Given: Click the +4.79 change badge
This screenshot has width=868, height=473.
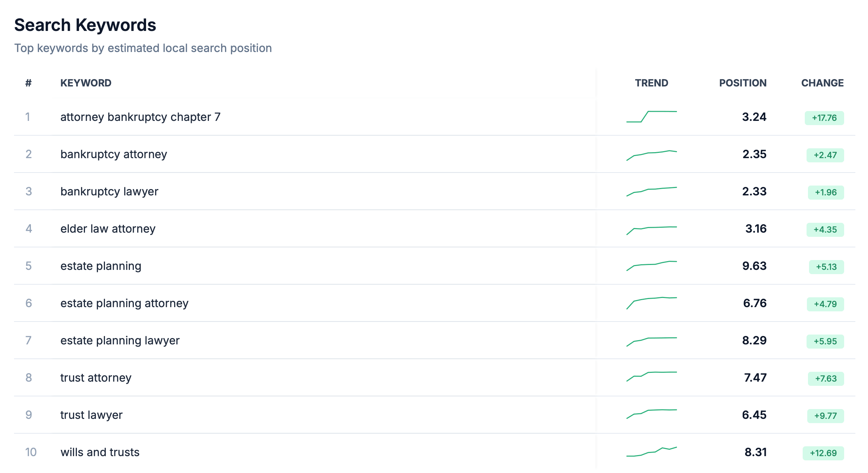Looking at the screenshot, I should pos(825,304).
